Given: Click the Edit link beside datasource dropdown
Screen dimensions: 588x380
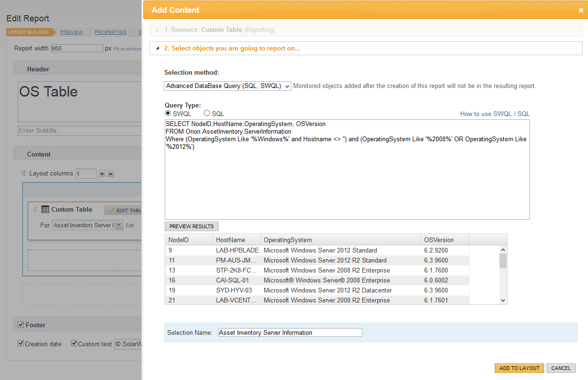Looking at the screenshot, I should (130, 225).
